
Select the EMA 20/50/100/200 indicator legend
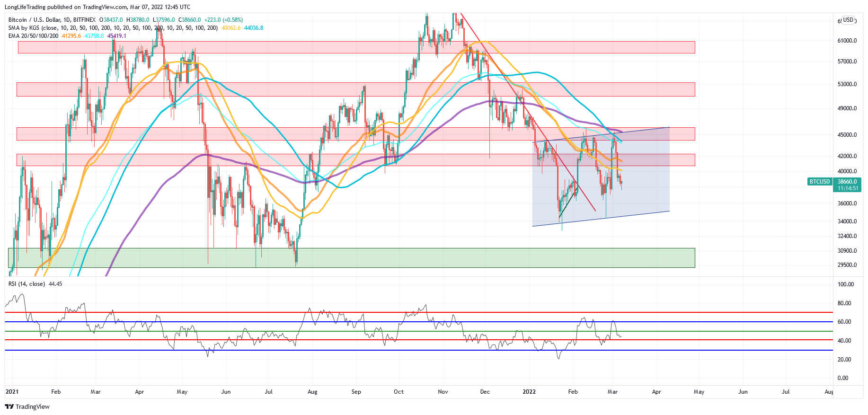tap(34, 36)
